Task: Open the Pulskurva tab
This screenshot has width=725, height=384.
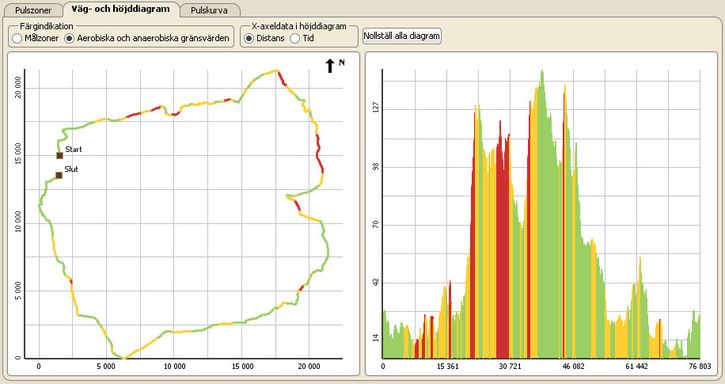Action: point(209,10)
